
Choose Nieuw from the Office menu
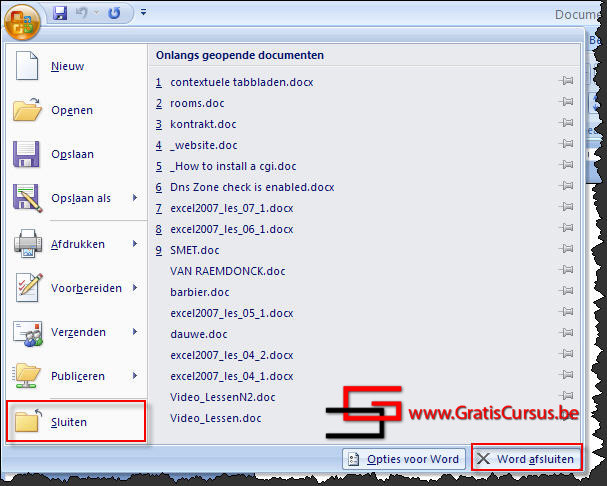coord(77,66)
